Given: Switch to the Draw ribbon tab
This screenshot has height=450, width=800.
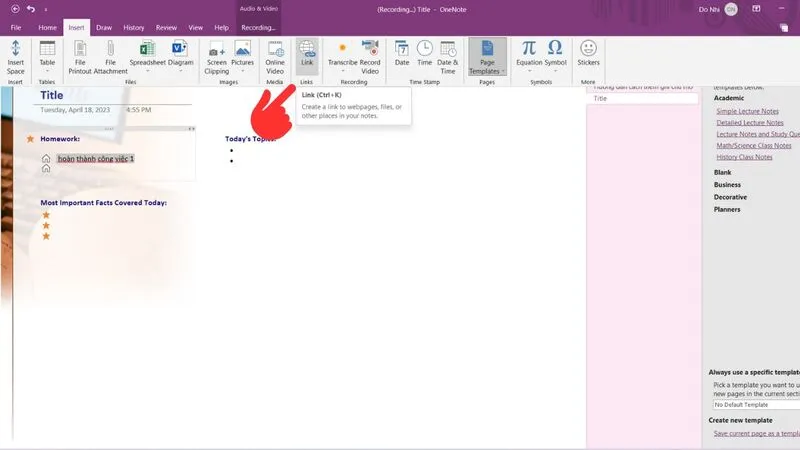Looking at the screenshot, I should (x=103, y=27).
